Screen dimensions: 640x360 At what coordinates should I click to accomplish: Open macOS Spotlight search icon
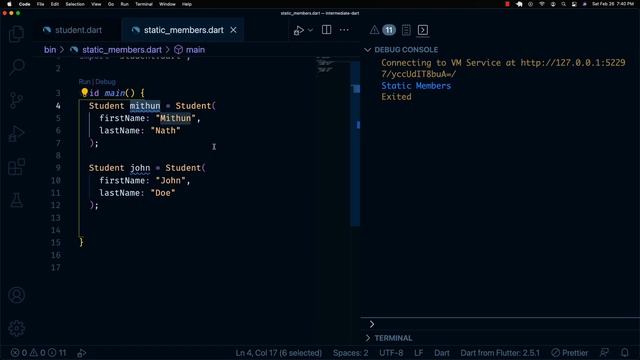click(563, 4)
